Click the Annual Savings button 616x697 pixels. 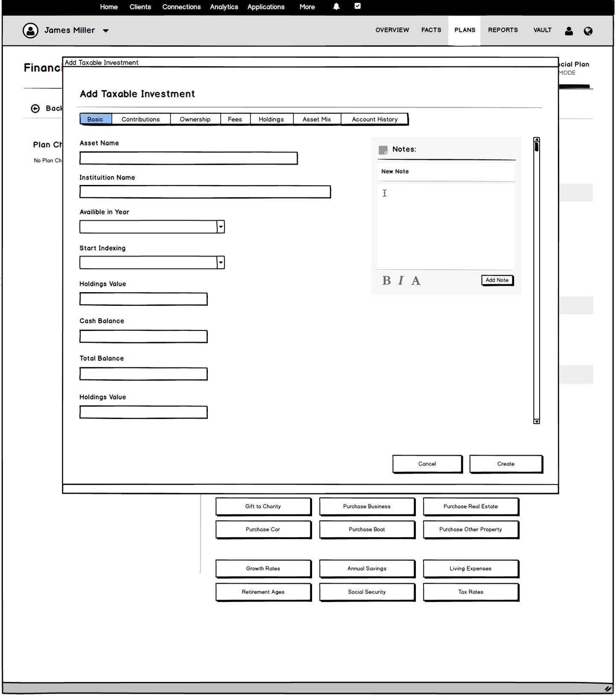tap(367, 569)
